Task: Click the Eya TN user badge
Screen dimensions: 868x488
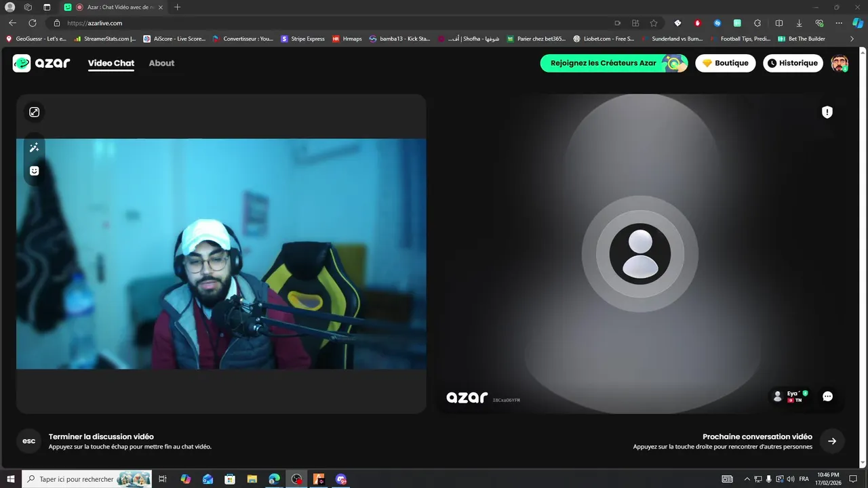Action: pos(791,396)
